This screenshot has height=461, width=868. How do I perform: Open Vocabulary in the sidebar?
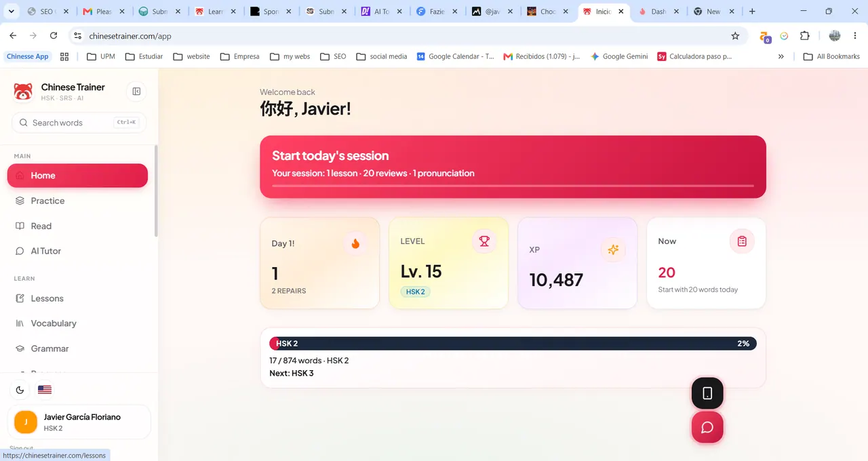point(77,323)
